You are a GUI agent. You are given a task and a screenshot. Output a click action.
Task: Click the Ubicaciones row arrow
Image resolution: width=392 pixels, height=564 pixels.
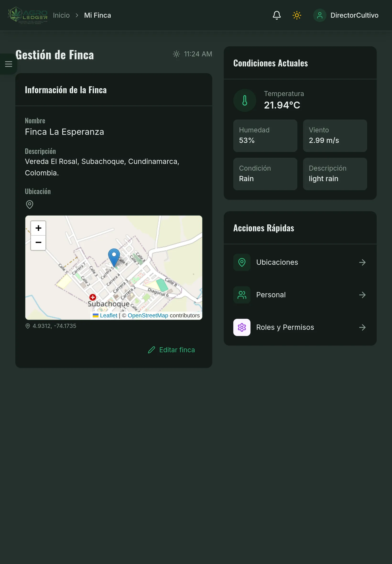(x=362, y=262)
